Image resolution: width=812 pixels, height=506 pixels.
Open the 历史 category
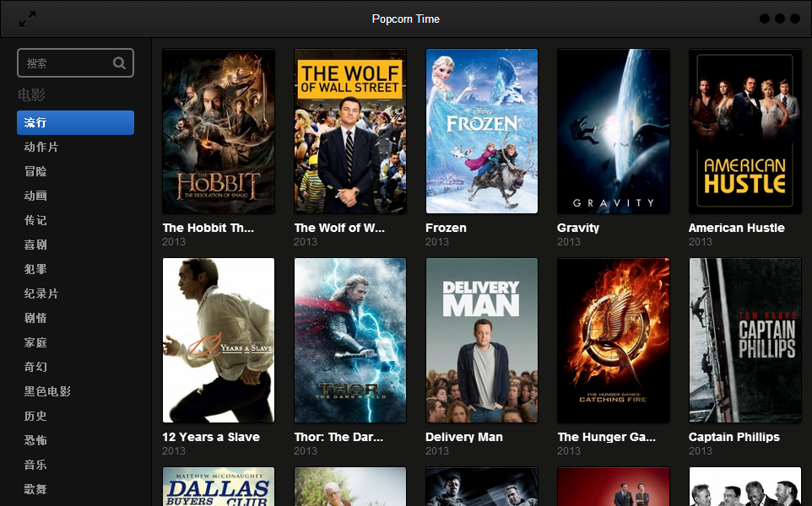pos(35,416)
